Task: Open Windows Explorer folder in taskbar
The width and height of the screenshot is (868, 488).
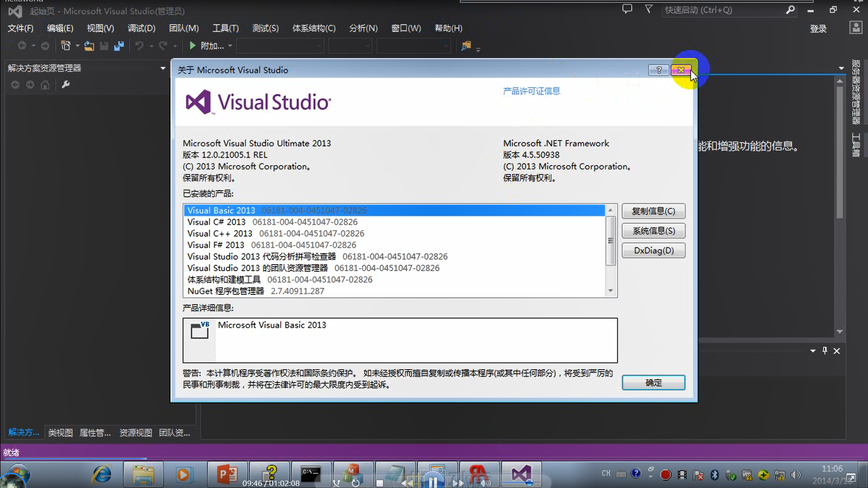Action: coord(143,475)
